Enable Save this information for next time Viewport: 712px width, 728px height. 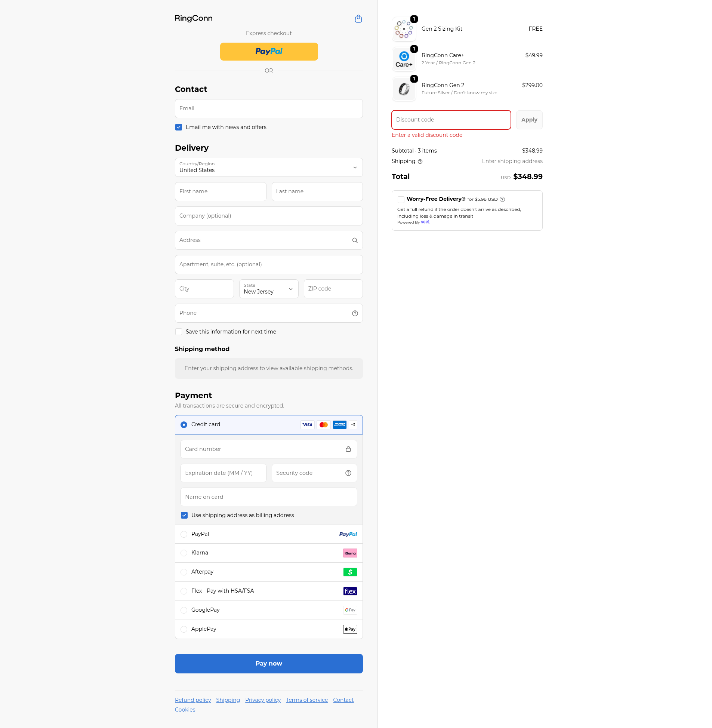click(179, 332)
